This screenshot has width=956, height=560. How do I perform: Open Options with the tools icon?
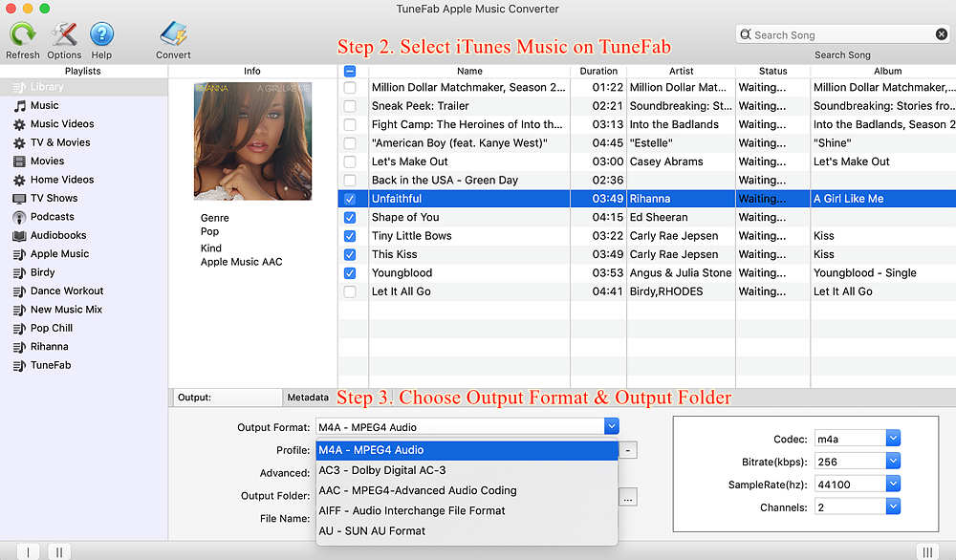click(x=64, y=35)
